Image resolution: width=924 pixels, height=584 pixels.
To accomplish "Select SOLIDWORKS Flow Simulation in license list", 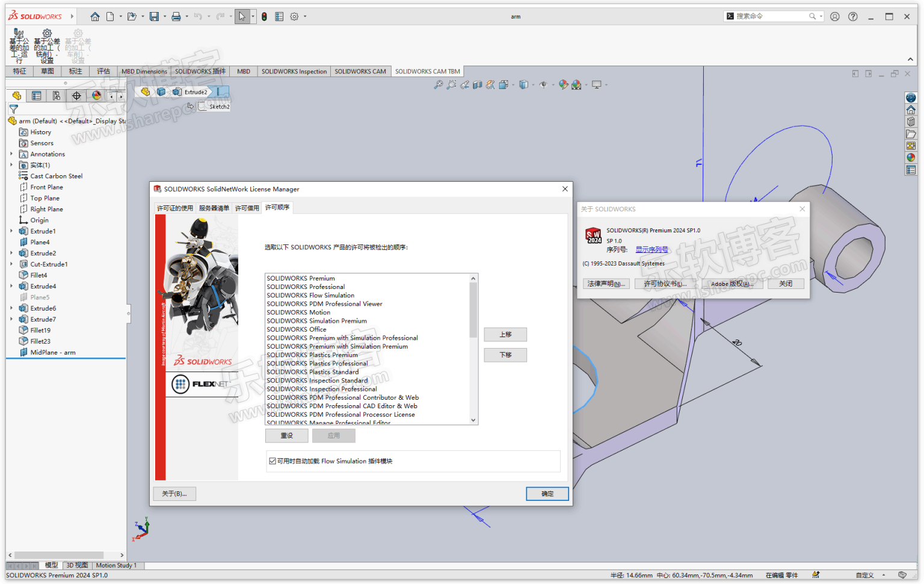I will (x=310, y=296).
